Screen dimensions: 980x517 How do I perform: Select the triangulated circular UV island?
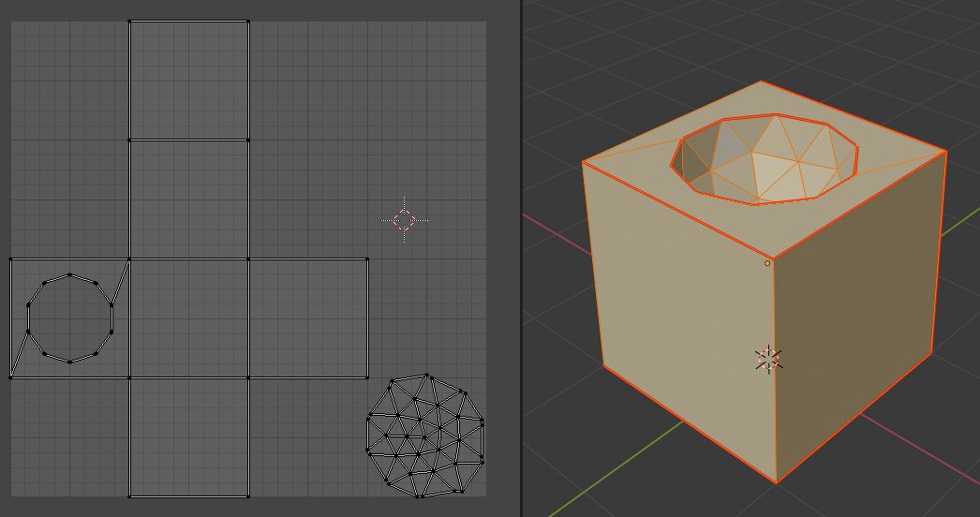(x=425, y=436)
